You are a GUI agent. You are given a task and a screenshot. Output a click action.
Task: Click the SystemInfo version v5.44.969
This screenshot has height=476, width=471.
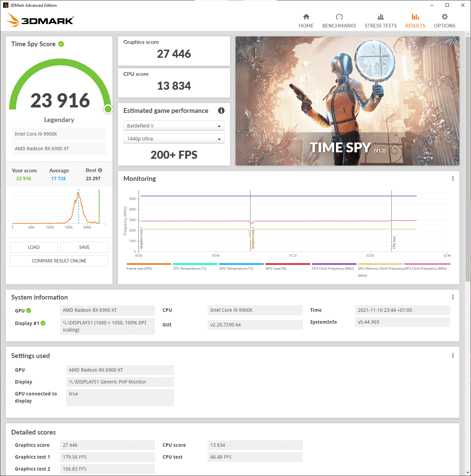coord(402,322)
